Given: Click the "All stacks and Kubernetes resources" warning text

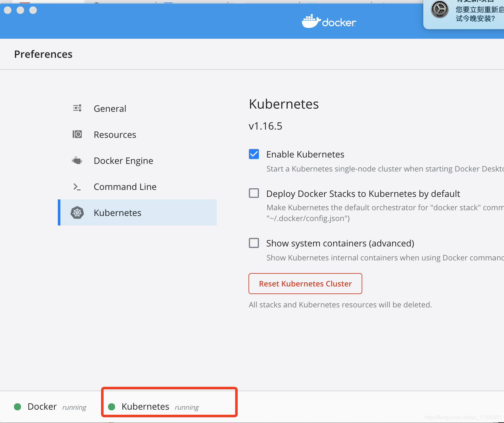Looking at the screenshot, I should click(x=340, y=305).
